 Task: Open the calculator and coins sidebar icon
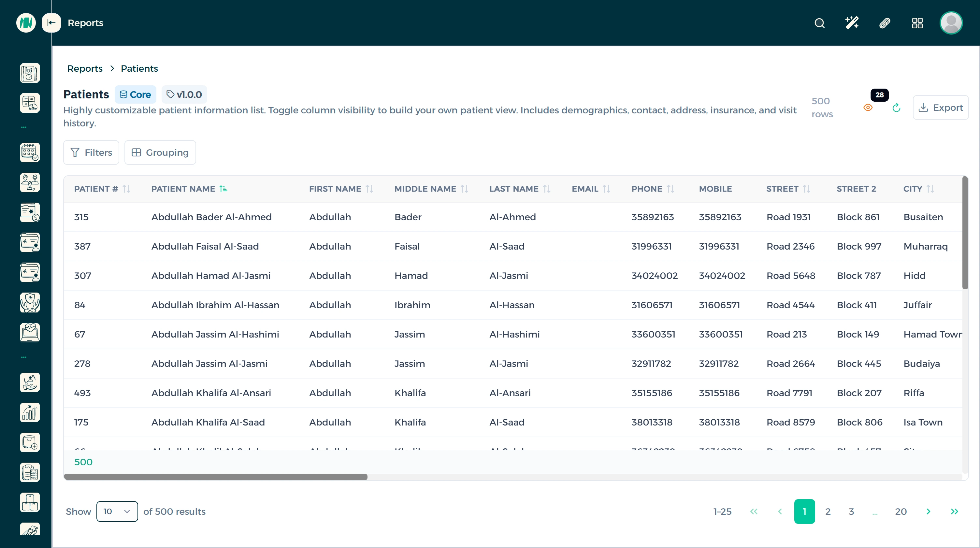pyautogui.click(x=30, y=103)
